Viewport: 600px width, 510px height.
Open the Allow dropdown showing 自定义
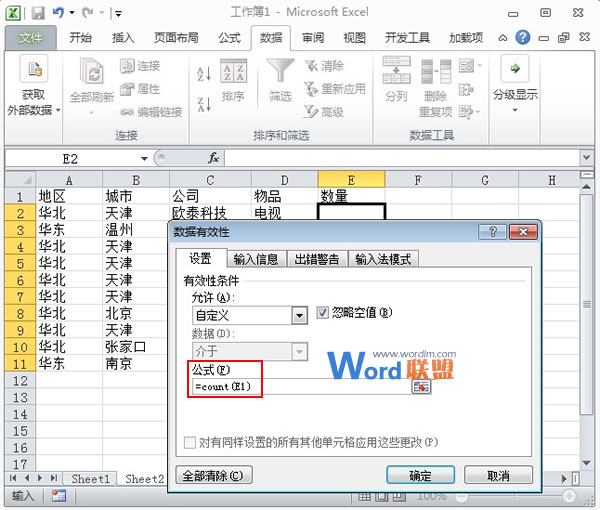tap(299, 316)
